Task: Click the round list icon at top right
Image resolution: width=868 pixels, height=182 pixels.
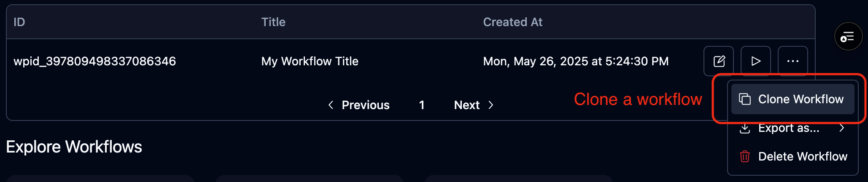Action: [848, 37]
